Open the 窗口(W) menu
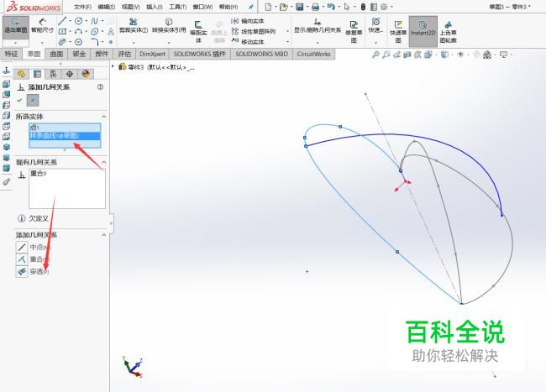Screen dimensions: 546x392 (x=202, y=7)
